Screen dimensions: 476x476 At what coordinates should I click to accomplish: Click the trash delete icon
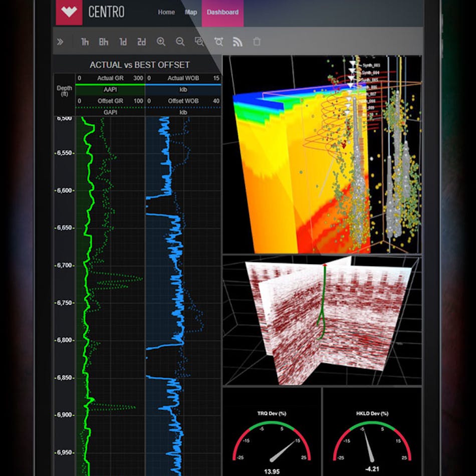pos(257,42)
